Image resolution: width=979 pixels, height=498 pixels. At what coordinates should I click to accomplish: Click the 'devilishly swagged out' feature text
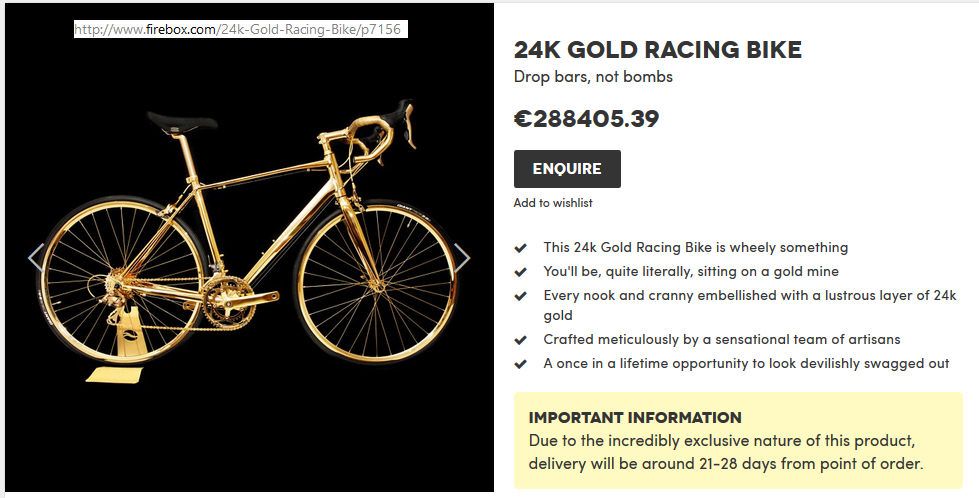(x=746, y=364)
